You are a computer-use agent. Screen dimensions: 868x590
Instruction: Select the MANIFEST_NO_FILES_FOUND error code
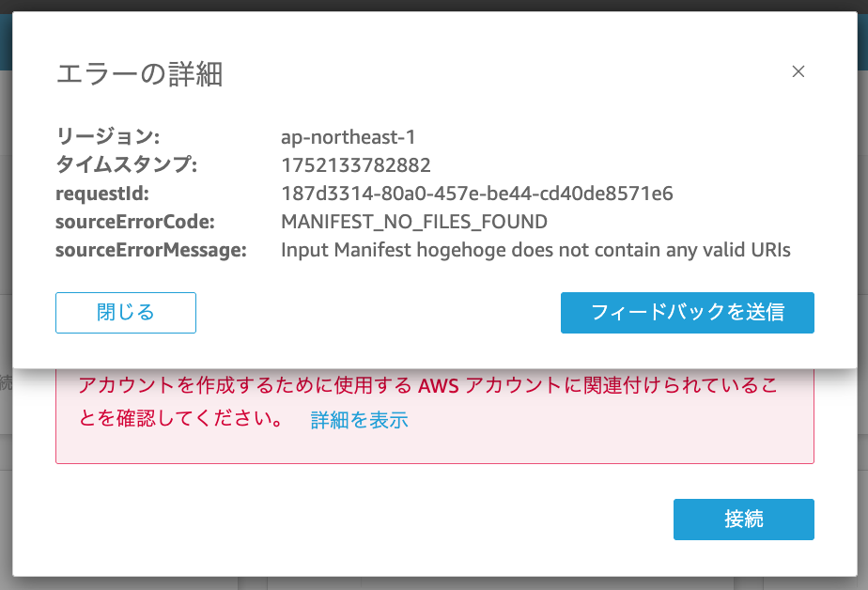414,222
